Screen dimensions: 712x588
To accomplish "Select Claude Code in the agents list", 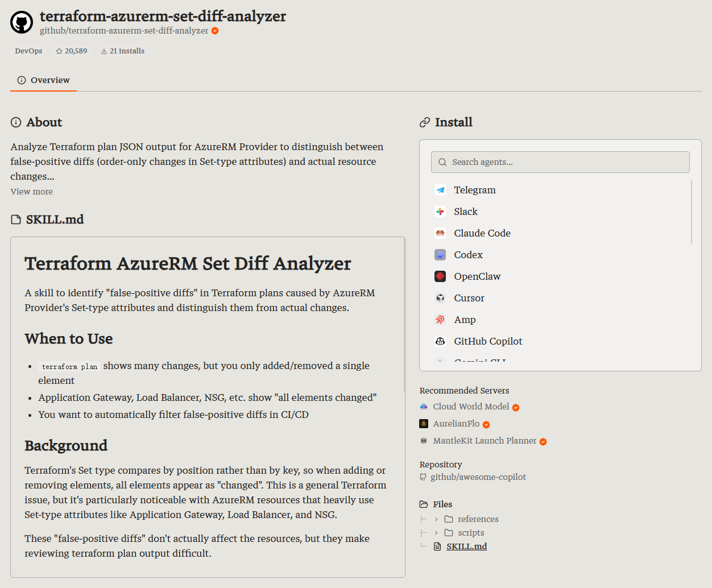I will pyautogui.click(x=560, y=233).
